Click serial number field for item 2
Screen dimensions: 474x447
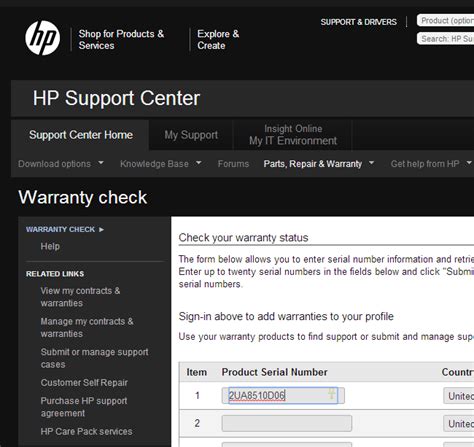point(287,423)
